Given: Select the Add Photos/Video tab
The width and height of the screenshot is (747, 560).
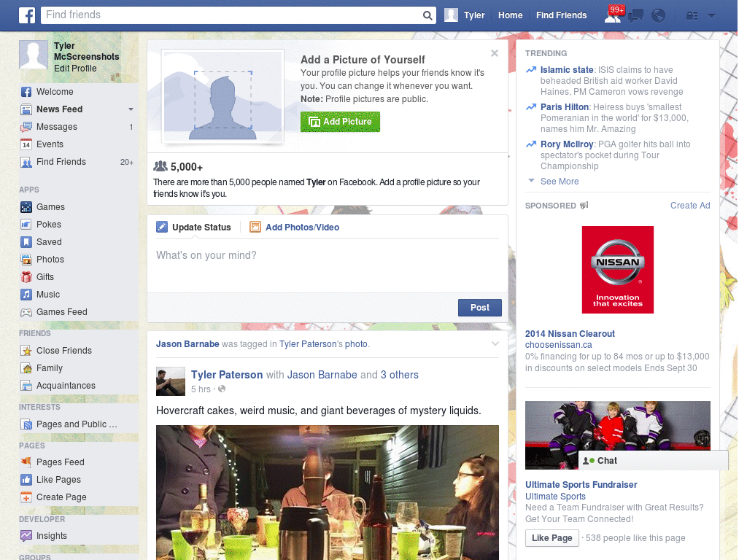Looking at the screenshot, I should click(x=295, y=227).
